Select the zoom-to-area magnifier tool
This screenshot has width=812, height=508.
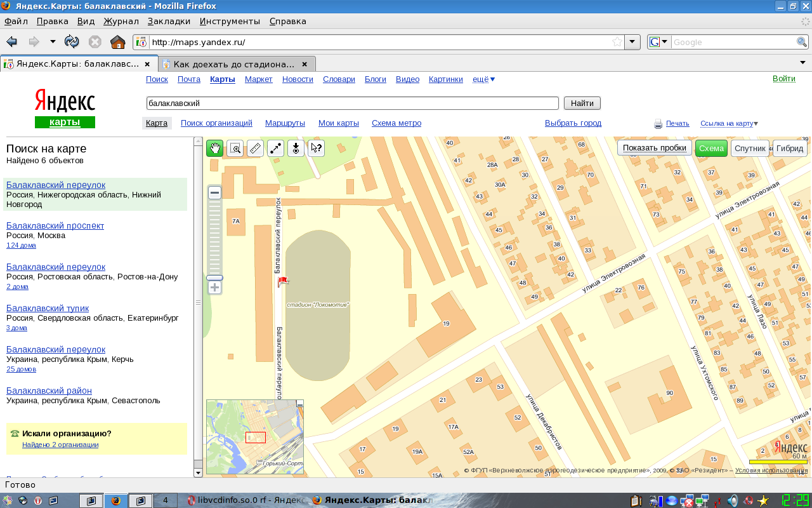point(235,149)
